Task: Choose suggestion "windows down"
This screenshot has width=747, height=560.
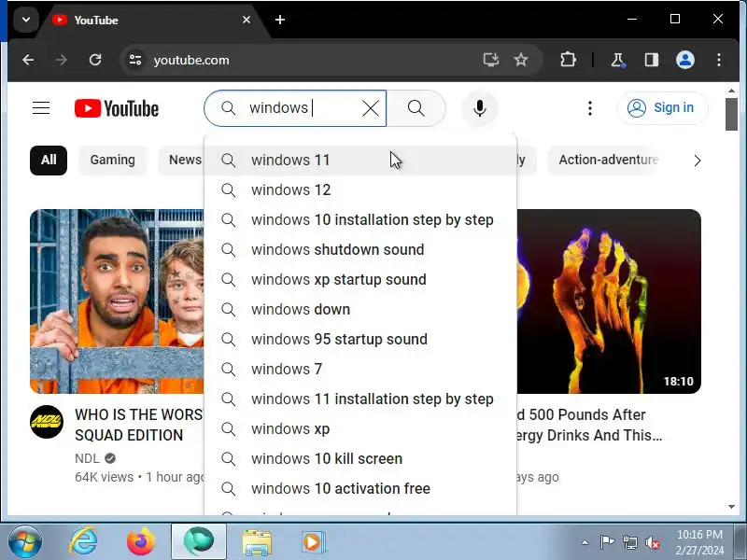Action: [360, 310]
